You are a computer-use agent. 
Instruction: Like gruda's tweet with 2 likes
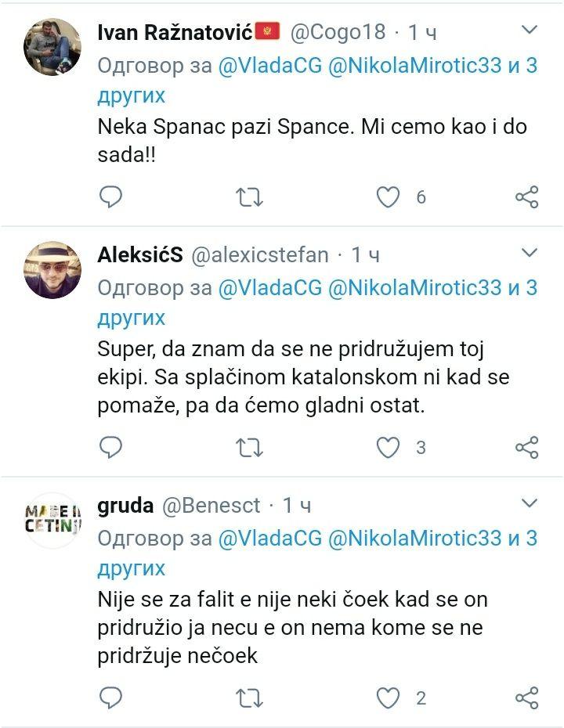click(389, 697)
